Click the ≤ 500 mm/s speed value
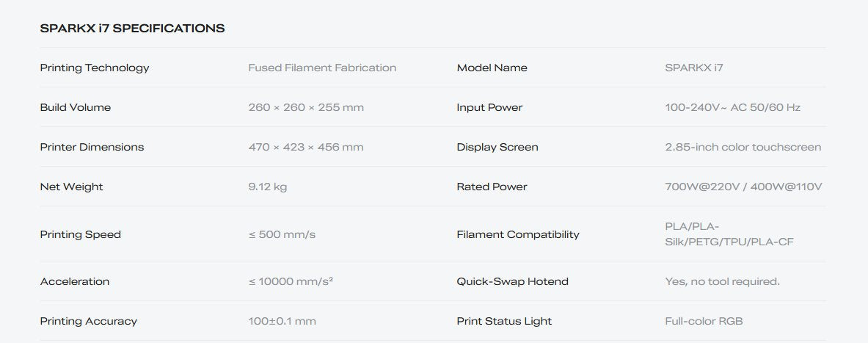 tap(282, 234)
